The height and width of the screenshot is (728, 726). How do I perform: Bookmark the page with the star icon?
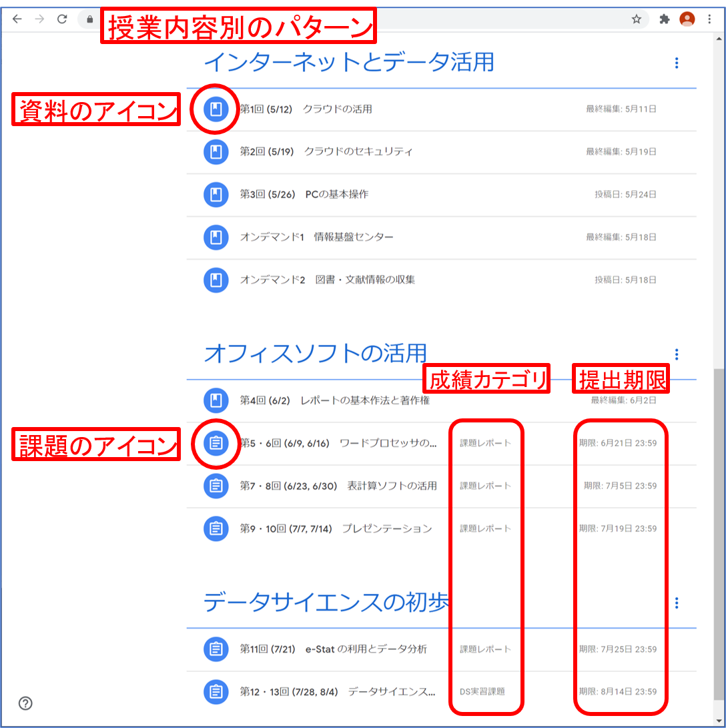(637, 19)
